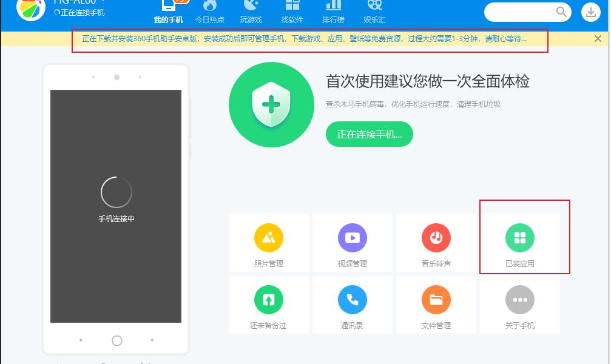
Task: Open the 娱乐汇 section
Action: pos(374,12)
